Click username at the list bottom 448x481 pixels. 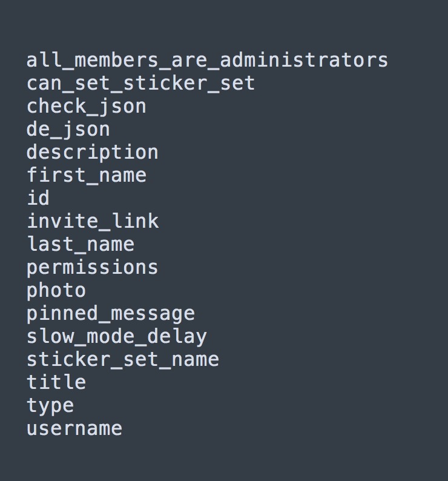click(74, 429)
